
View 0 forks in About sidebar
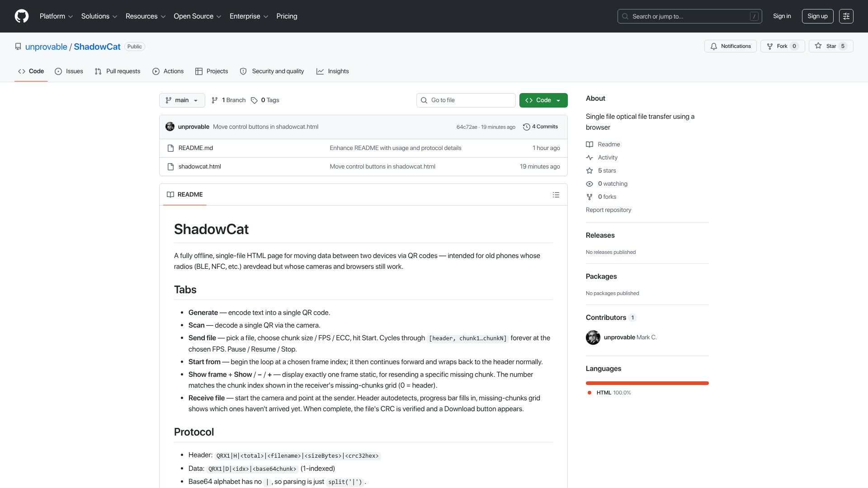pyautogui.click(x=601, y=197)
